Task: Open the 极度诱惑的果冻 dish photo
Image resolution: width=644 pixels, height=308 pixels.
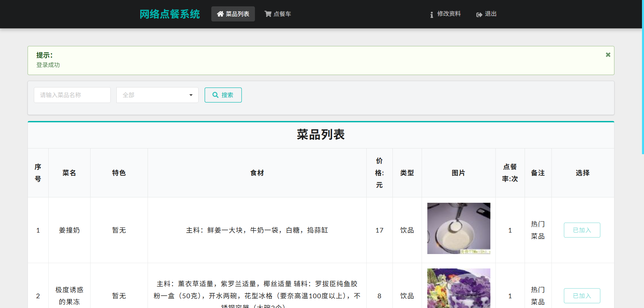Action: [x=459, y=288]
